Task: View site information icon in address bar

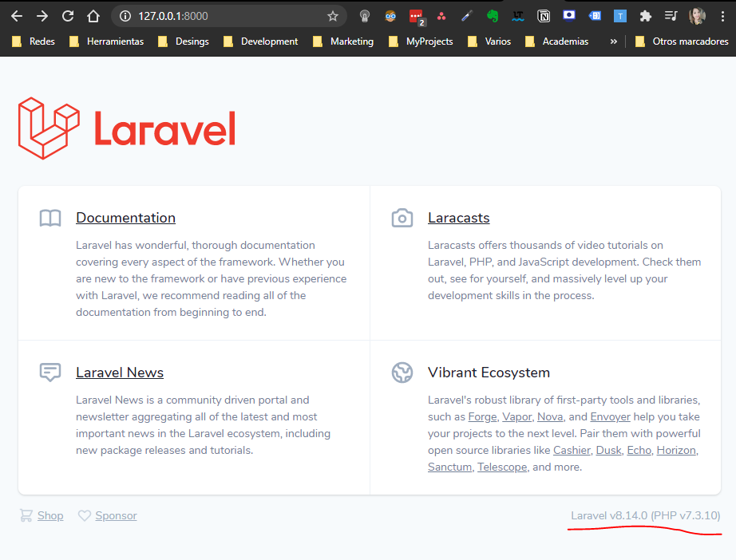Action: coord(125,16)
